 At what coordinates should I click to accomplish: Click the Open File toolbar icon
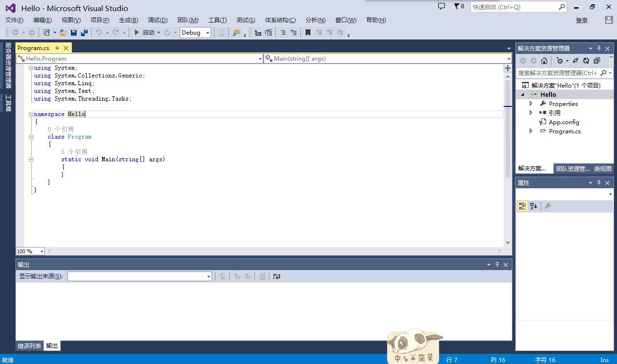(63, 32)
